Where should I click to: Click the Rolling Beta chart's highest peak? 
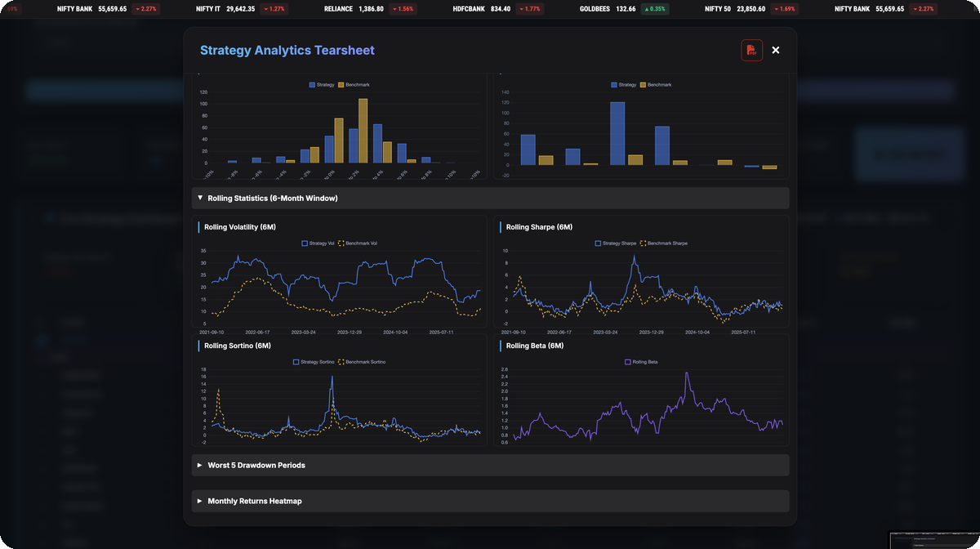[x=687, y=375]
